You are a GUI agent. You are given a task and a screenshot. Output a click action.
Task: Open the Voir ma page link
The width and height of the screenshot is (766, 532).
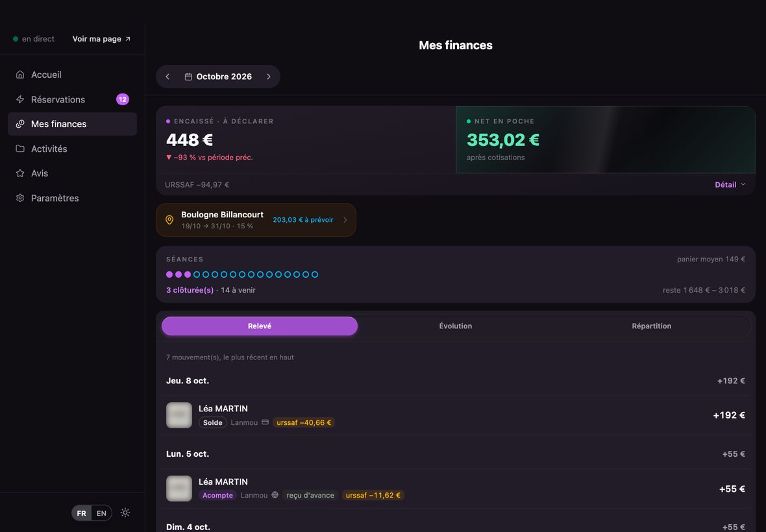102,38
